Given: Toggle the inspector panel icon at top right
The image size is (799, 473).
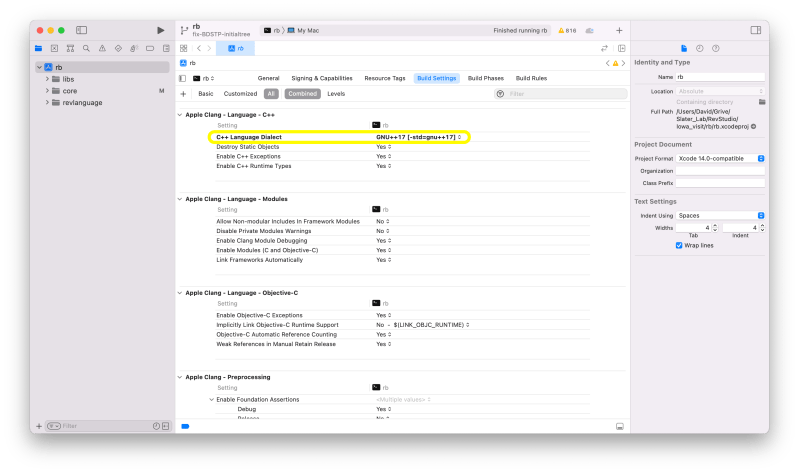Looking at the screenshot, I should (756, 31).
